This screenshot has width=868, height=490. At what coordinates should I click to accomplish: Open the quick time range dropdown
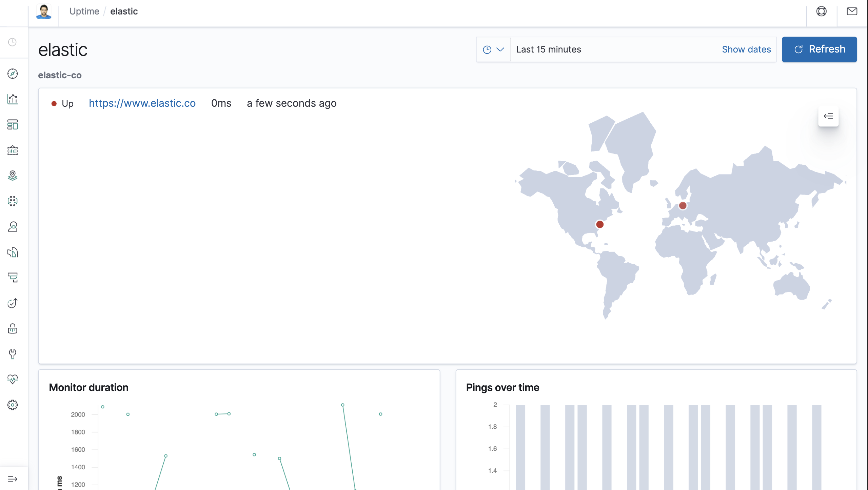click(x=493, y=49)
